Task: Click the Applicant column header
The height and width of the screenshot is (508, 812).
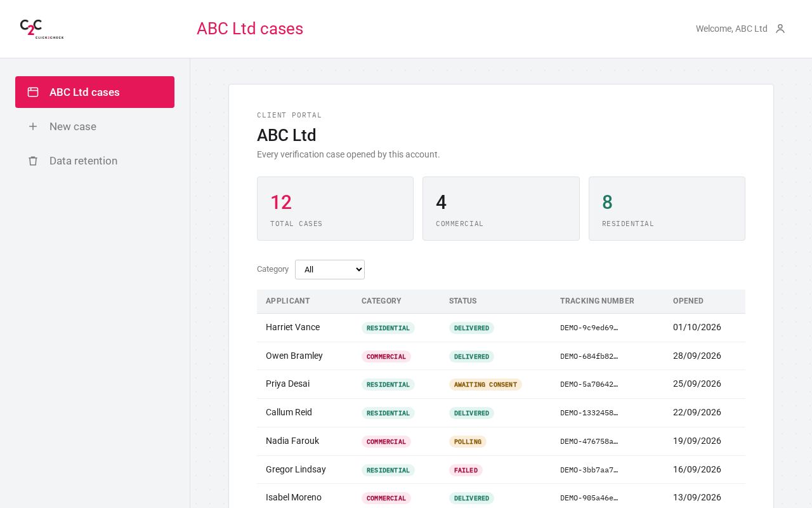Action: pyautogui.click(x=288, y=301)
